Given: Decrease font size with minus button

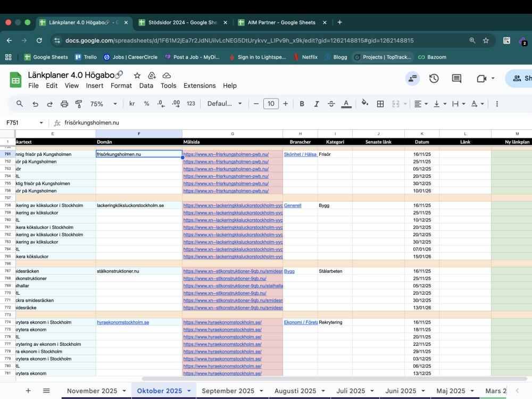Looking at the screenshot, I should click(256, 104).
